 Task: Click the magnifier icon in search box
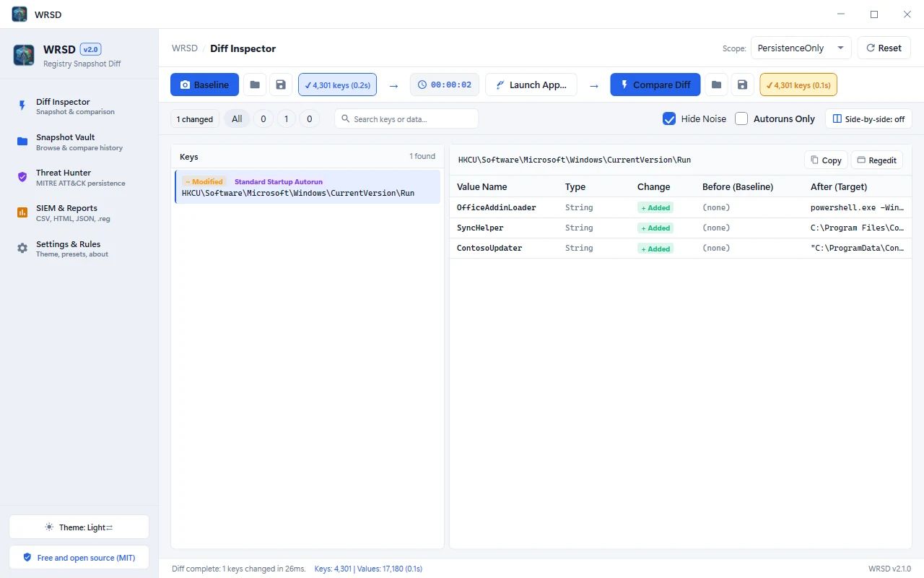click(346, 118)
